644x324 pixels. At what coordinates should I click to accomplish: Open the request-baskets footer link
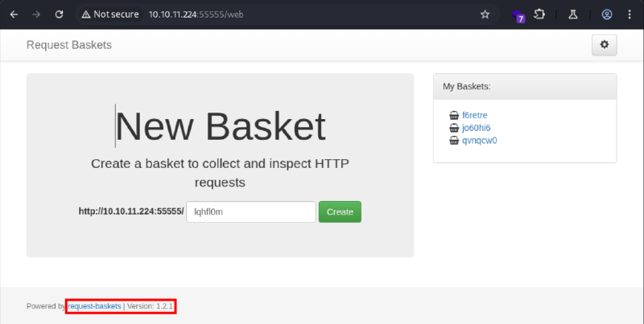94,306
